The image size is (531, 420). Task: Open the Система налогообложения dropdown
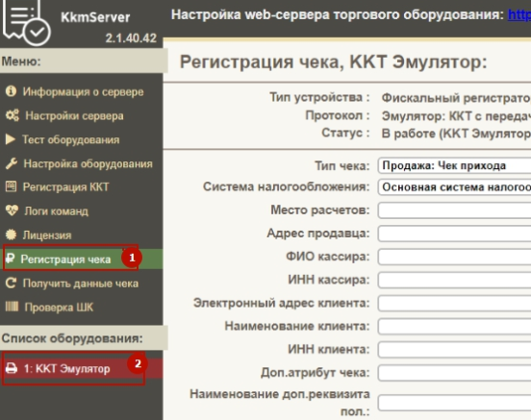coord(454,187)
